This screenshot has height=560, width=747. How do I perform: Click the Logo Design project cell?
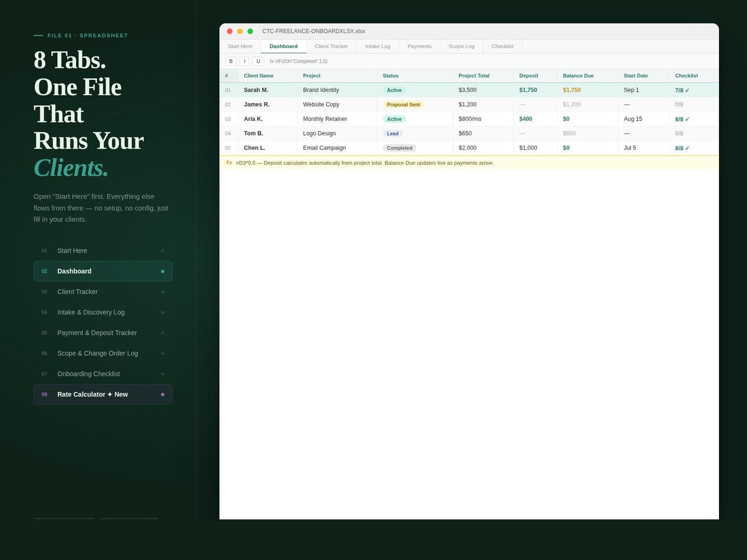[x=337, y=133]
